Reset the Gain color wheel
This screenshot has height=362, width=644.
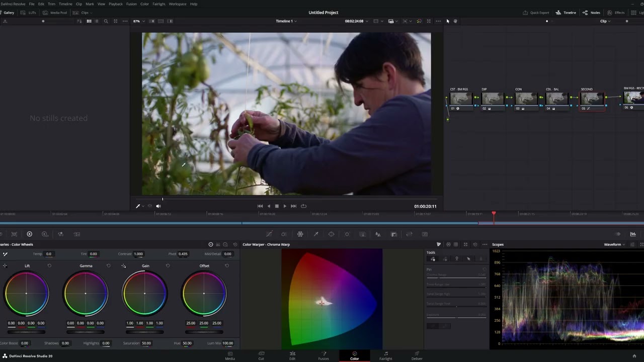(x=168, y=265)
